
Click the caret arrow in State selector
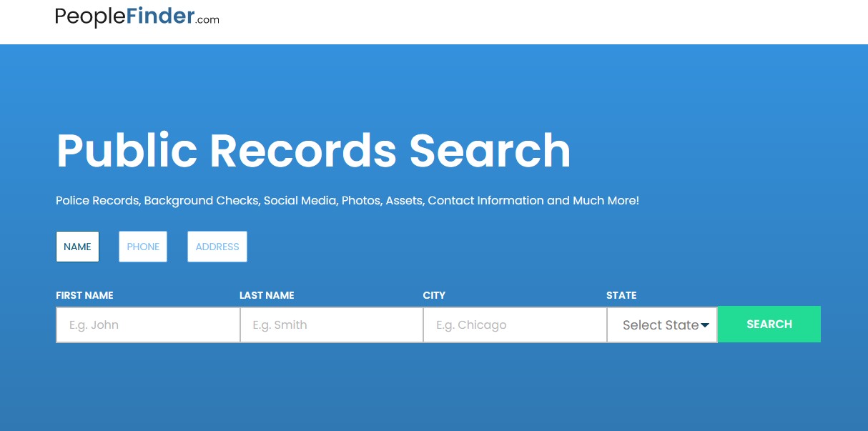pyautogui.click(x=705, y=326)
